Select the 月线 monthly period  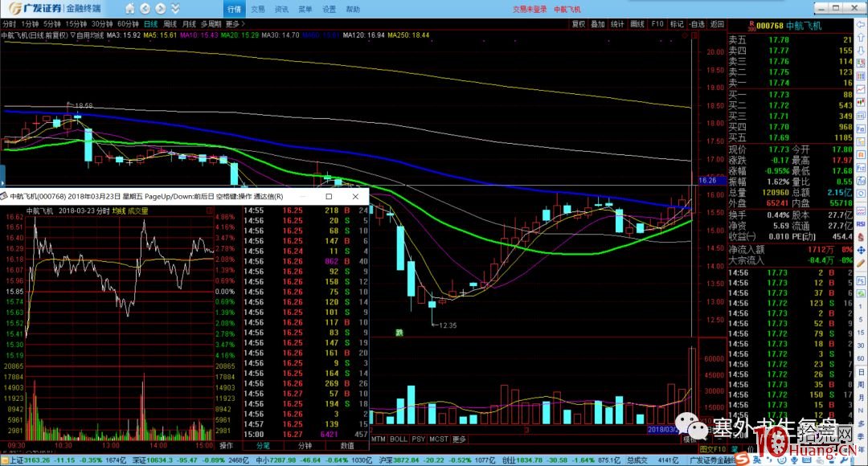pos(190,24)
